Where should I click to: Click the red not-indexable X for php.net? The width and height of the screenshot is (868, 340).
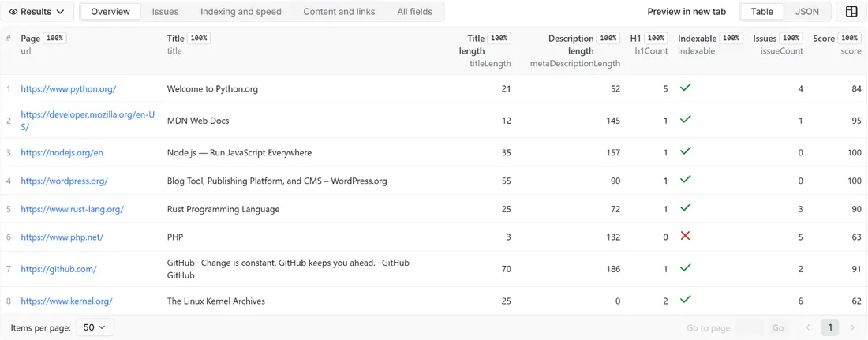[685, 236]
